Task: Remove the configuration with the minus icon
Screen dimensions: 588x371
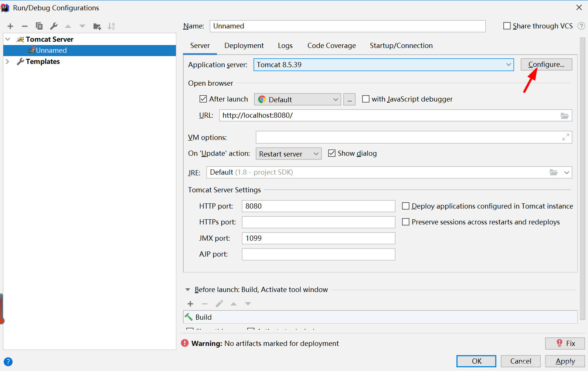Action: coord(25,26)
